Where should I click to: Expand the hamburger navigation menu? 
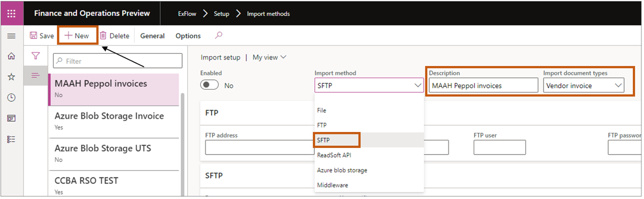click(11, 36)
